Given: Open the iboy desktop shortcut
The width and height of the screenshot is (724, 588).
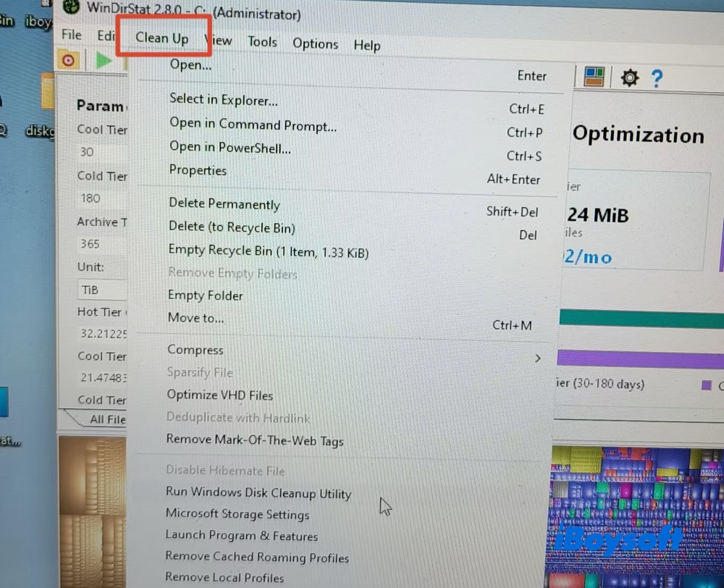Looking at the screenshot, I should (39, 21).
